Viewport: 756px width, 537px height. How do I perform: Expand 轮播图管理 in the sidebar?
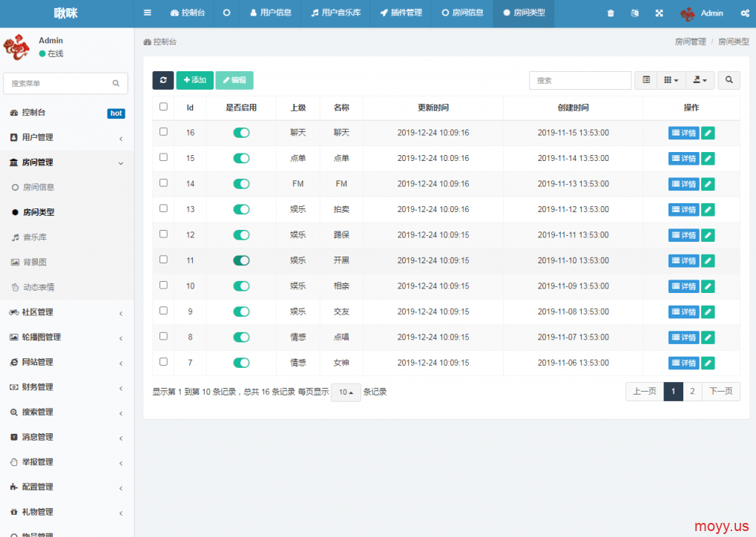(x=67, y=337)
